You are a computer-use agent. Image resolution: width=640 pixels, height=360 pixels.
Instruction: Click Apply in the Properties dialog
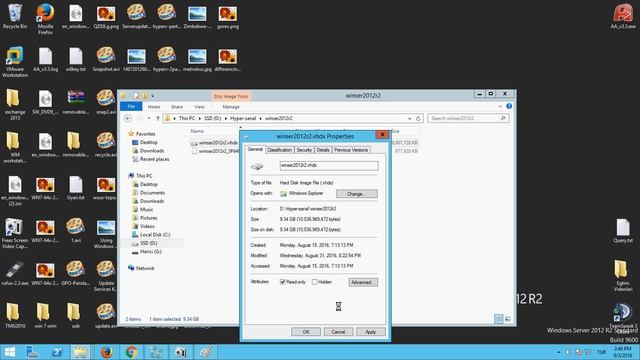(371, 332)
